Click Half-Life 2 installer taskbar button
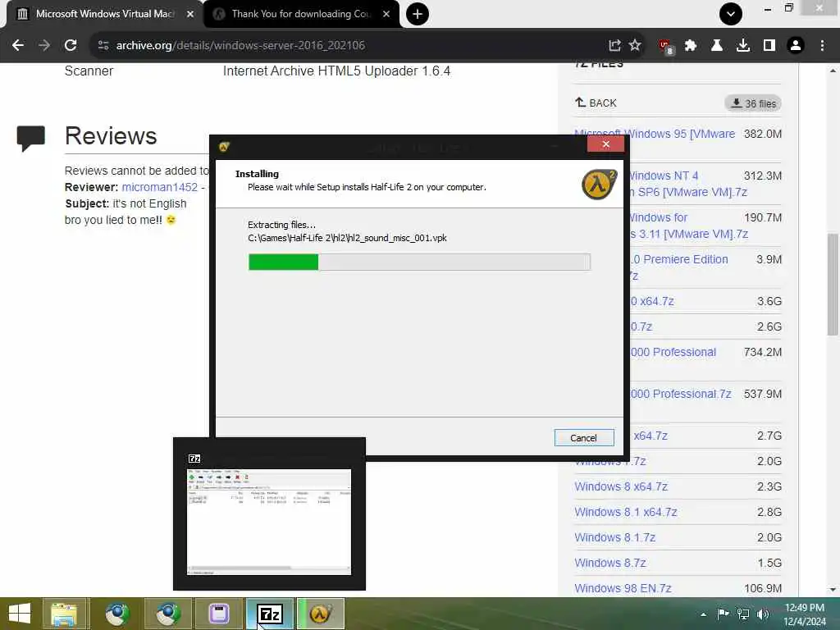Image resolution: width=840 pixels, height=630 pixels. [x=321, y=614]
